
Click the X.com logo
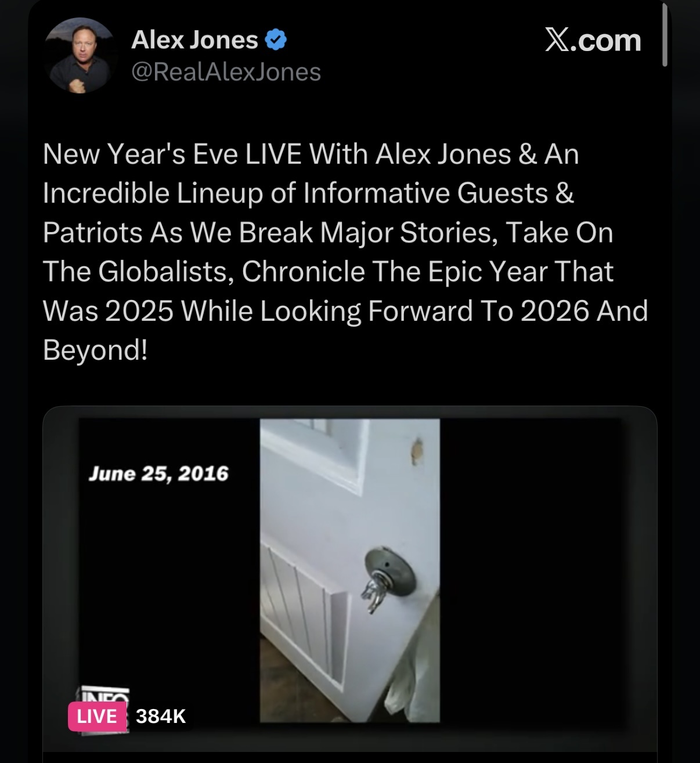coord(593,41)
